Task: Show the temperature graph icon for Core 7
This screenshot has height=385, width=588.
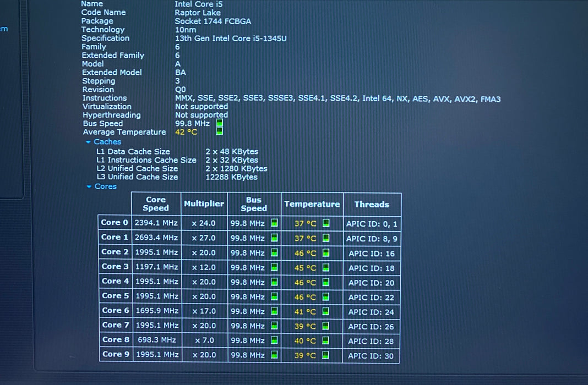Action: (325, 326)
